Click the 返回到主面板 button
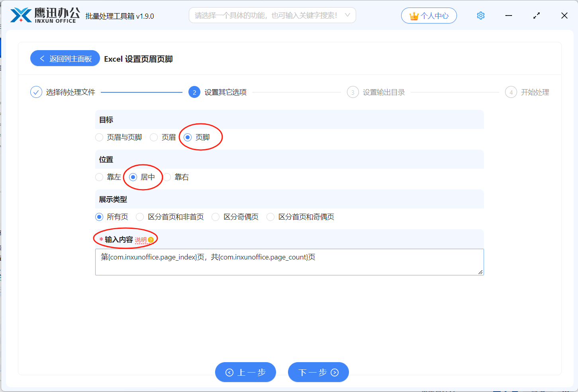This screenshot has width=578, height=392. coord(65,58)
